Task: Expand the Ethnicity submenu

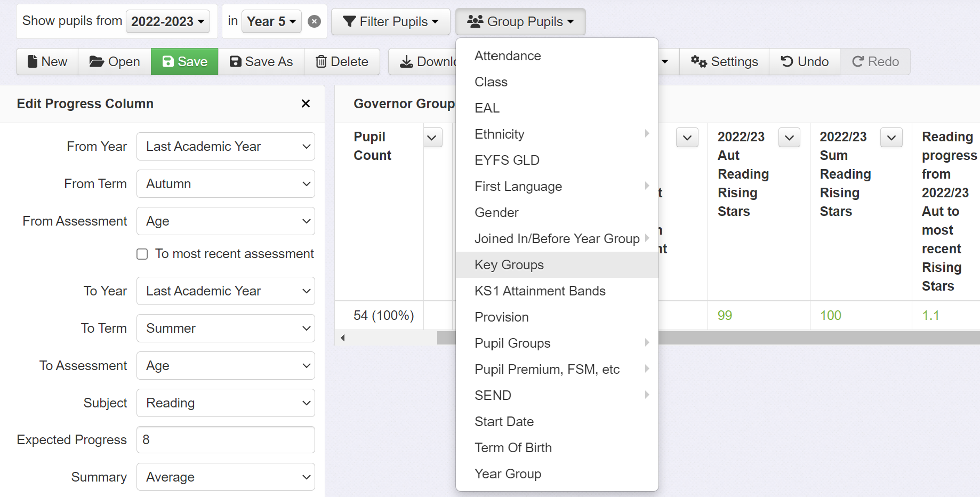Action: tap(557, 134)
